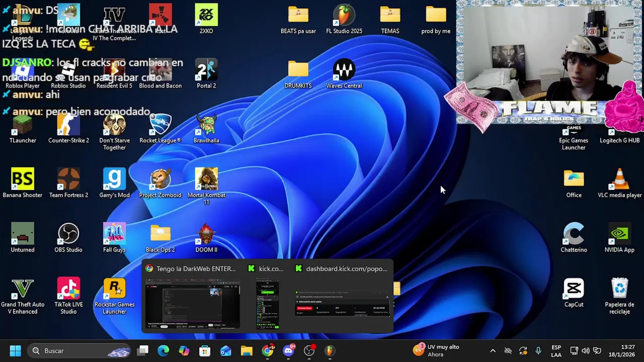Open Microsoft Store from taskbar
The width and height of the screenshot is (644, 362).
[205, 350]
